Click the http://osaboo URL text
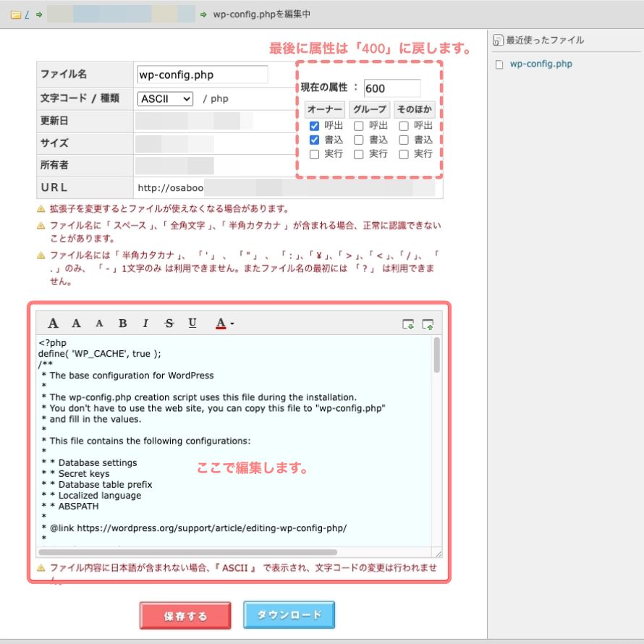The image size is (644, 644). [x=171, y=188]
